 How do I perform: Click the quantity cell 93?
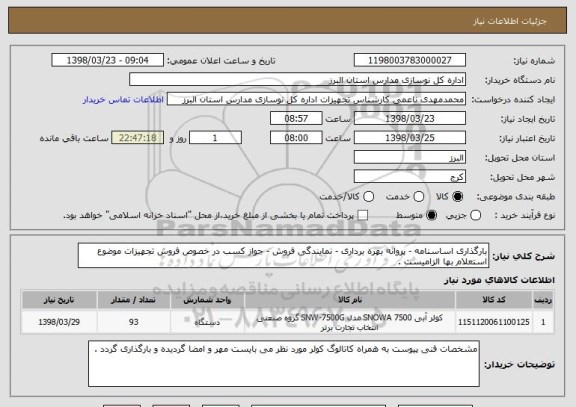[133, 322]
